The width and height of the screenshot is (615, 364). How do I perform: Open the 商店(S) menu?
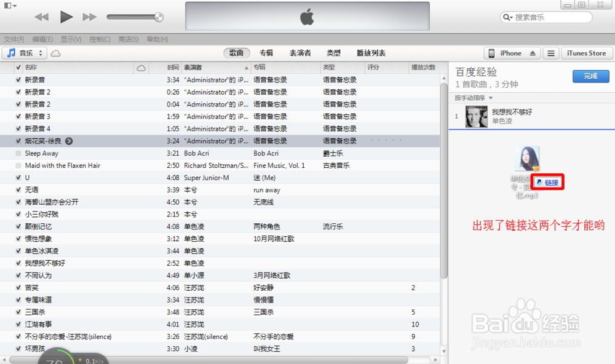129,39
